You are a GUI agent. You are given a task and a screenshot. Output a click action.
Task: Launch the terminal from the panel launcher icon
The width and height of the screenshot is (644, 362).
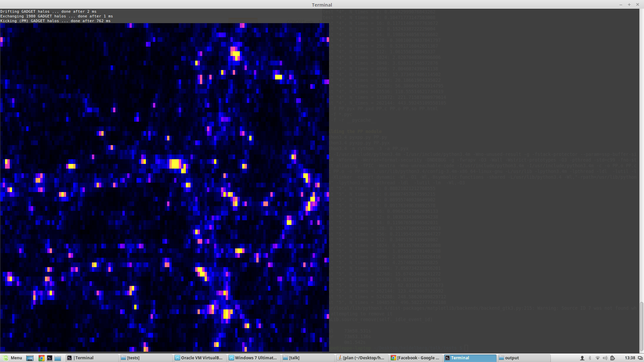click(50, 358)
